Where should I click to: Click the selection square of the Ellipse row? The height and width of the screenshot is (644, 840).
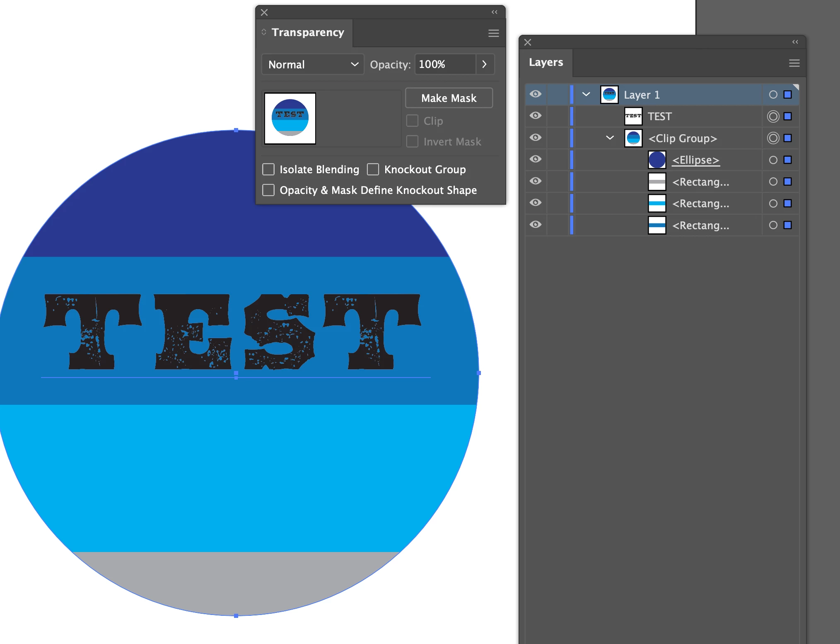(788, 160)
